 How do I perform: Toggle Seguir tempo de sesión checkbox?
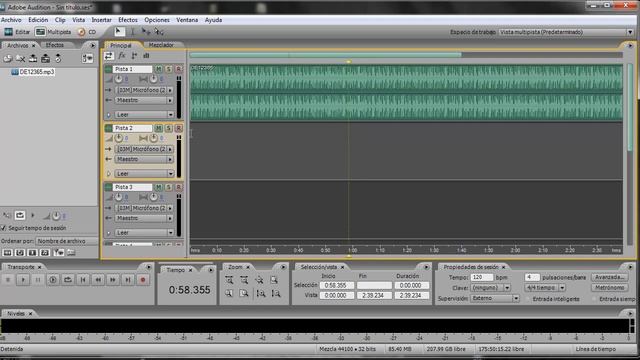(x=4, y=228)
